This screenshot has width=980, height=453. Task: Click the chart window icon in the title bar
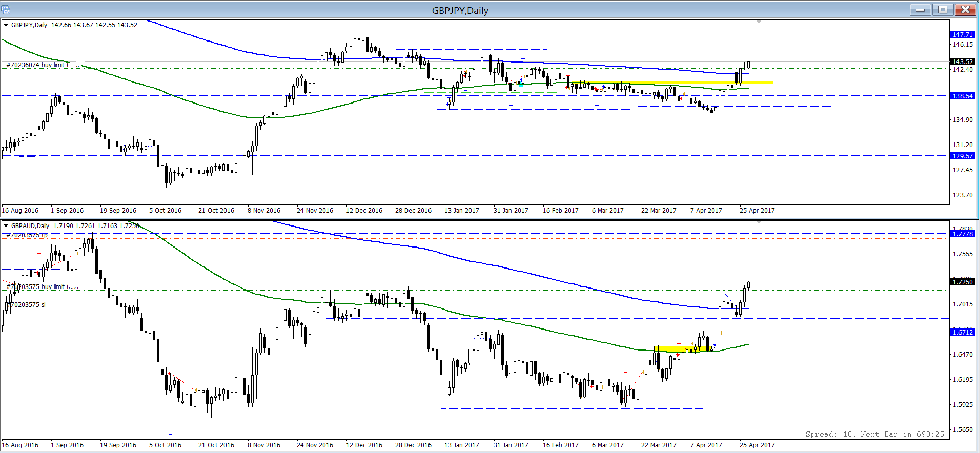[x=6, y=10]
